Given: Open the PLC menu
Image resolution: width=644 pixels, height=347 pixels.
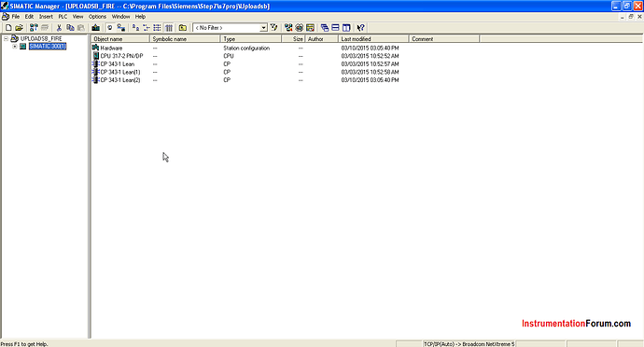Looking at the screenshot, I should tap(63, 17).
